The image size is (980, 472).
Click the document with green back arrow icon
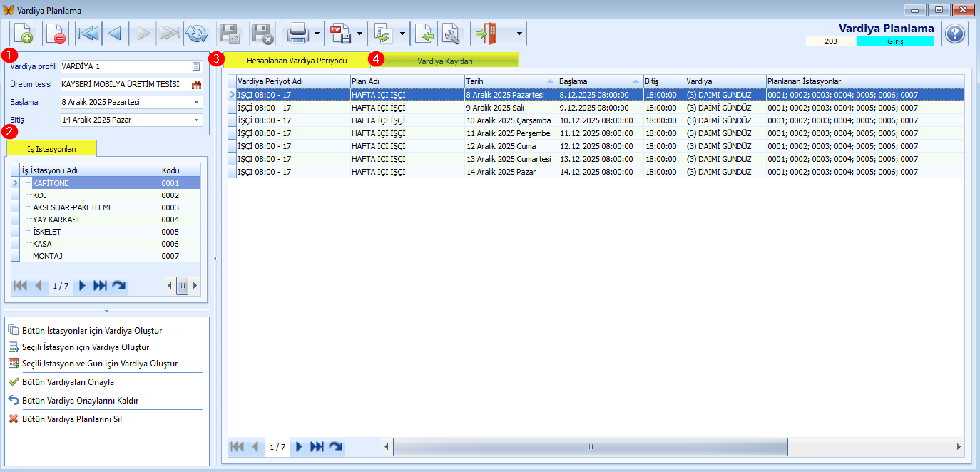pos(424,34)
